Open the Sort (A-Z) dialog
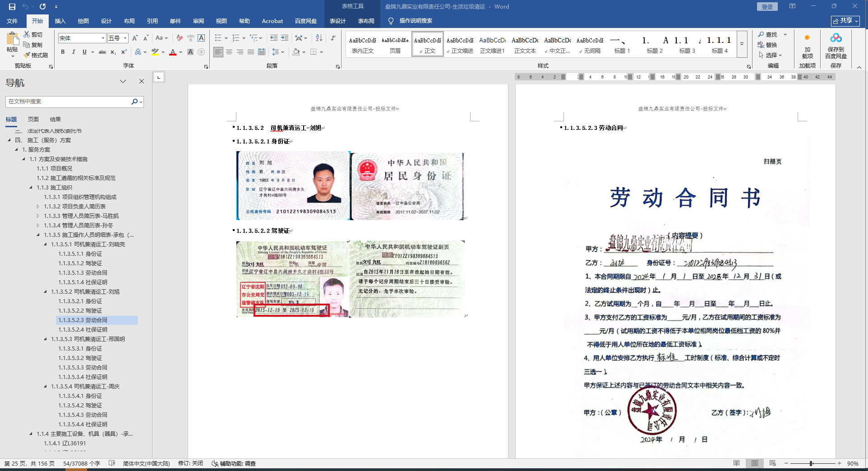868x471 pixels. (x=319, y=38)
